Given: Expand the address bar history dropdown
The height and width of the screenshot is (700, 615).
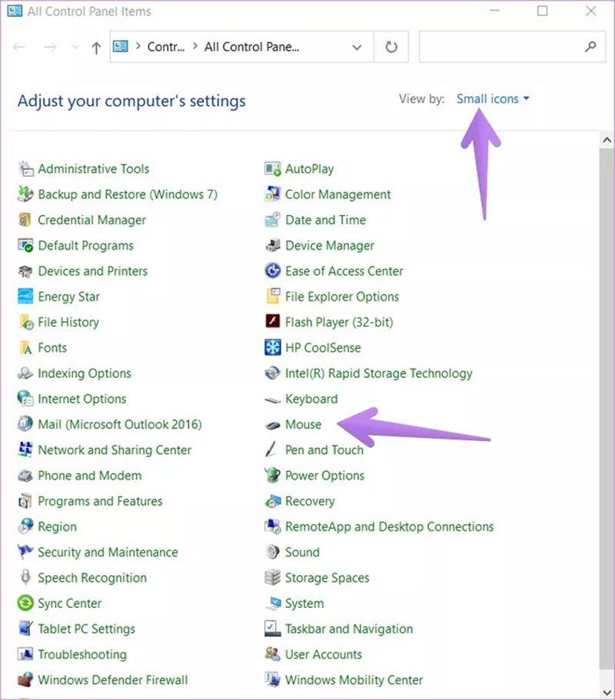Looking at the screenshot, I should click(357, 47).
